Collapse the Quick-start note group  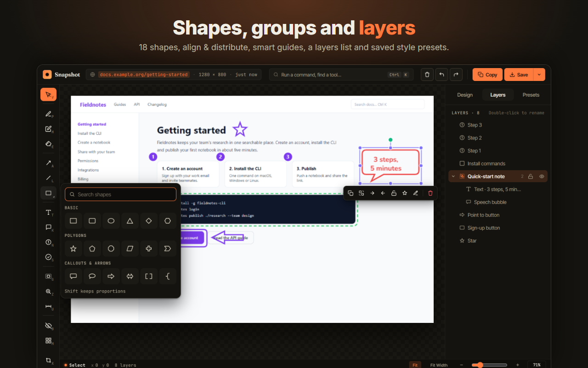coord(453,176)
